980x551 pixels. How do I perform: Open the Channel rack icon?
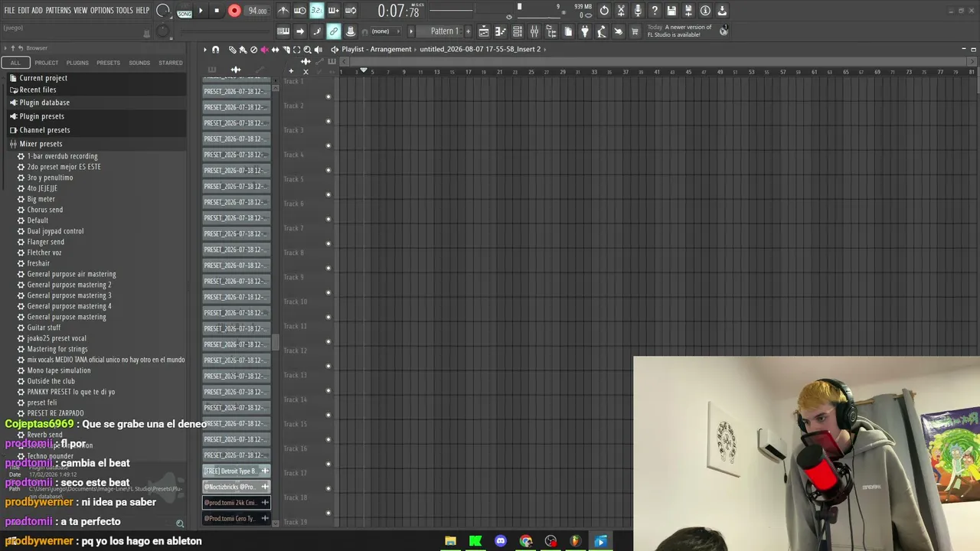coord(518,31)
